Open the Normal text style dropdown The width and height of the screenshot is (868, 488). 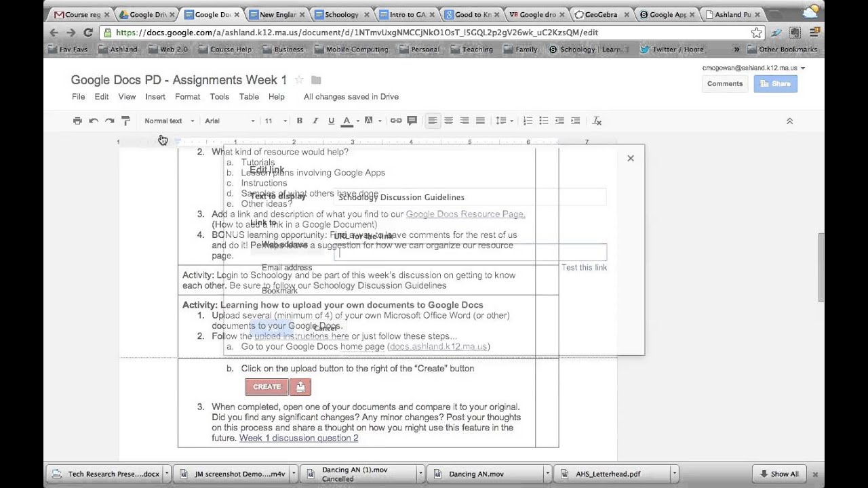[x=169, y=121]
